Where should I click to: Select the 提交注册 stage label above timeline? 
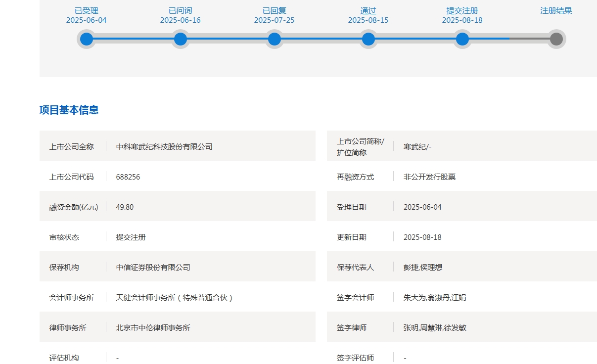462,10
